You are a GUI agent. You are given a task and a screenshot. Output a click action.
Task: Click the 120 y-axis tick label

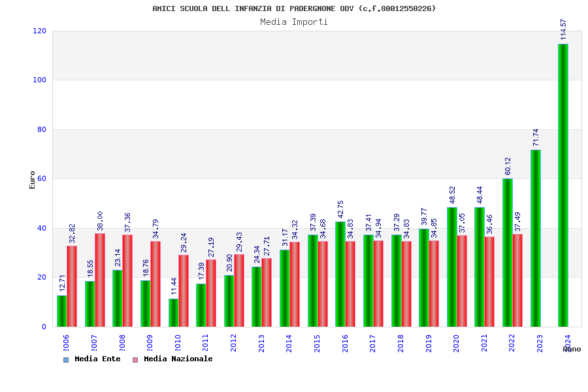coord(40,31)
